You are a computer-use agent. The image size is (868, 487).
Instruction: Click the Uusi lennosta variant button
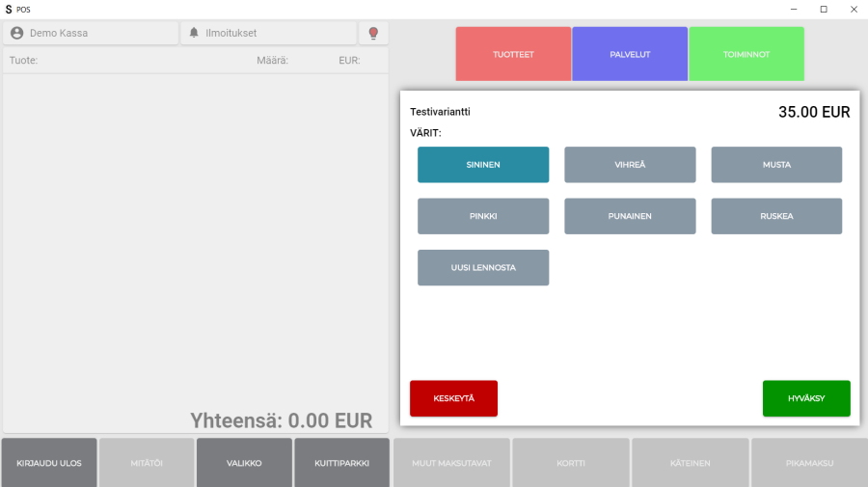pyautogui.click(x=483, y=268)
